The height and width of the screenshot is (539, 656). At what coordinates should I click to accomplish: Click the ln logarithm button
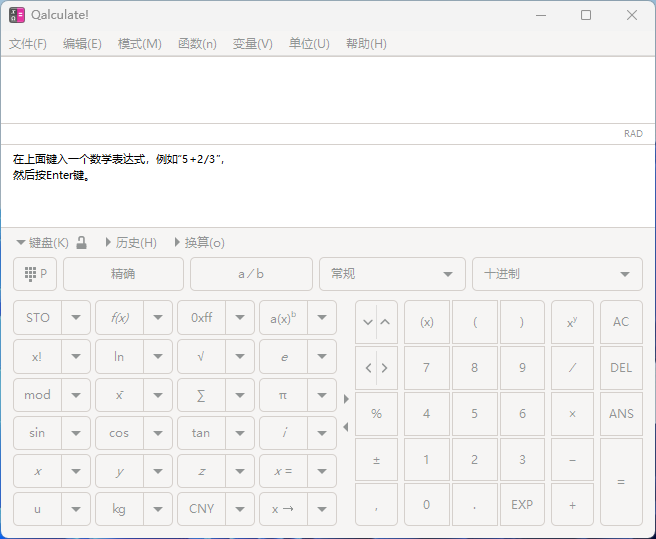(x=119, y=357)
